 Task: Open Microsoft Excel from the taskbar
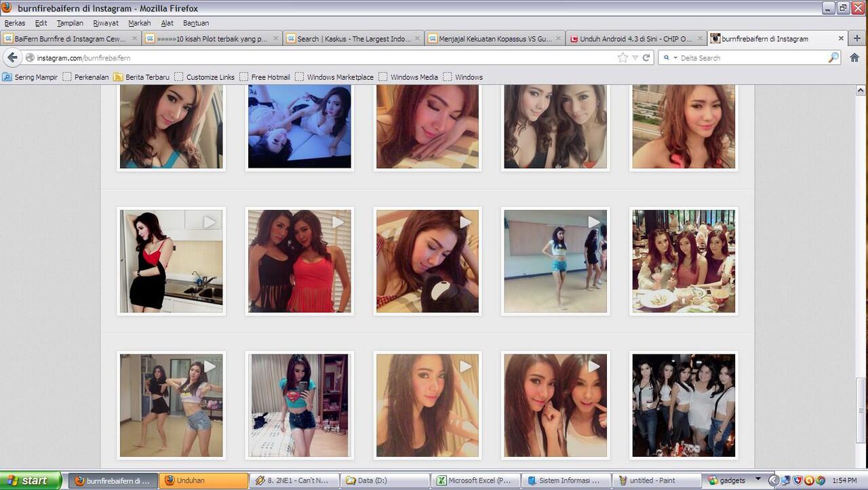coord(475,481)
